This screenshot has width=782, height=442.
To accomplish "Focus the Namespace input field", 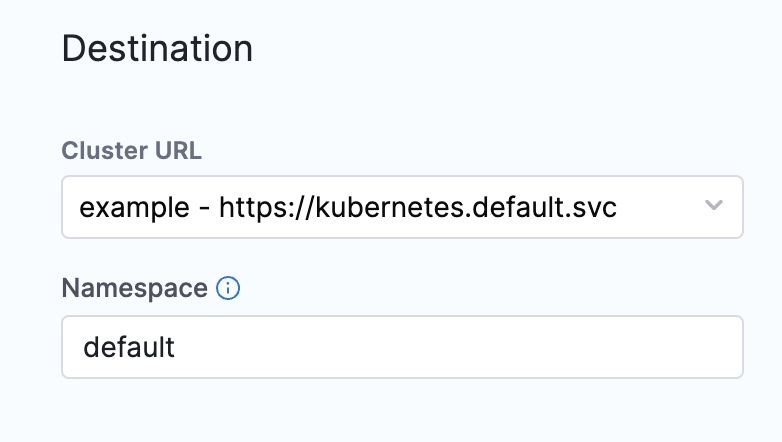I will tap(402, 347).
